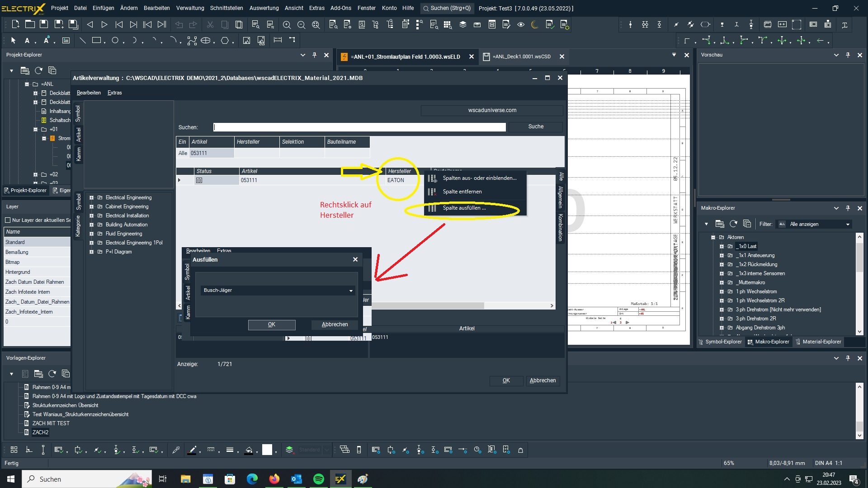Image resolution: width=868 pixels, height=488 pixels.
Task: Click the Suchen (Strg+Q) search box
Action: (x=447, y=8)
